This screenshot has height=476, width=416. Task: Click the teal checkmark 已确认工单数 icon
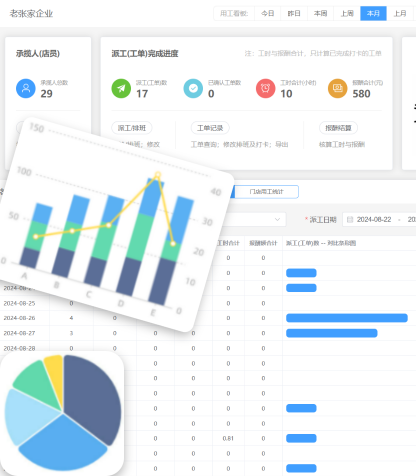tap(193, 88)
